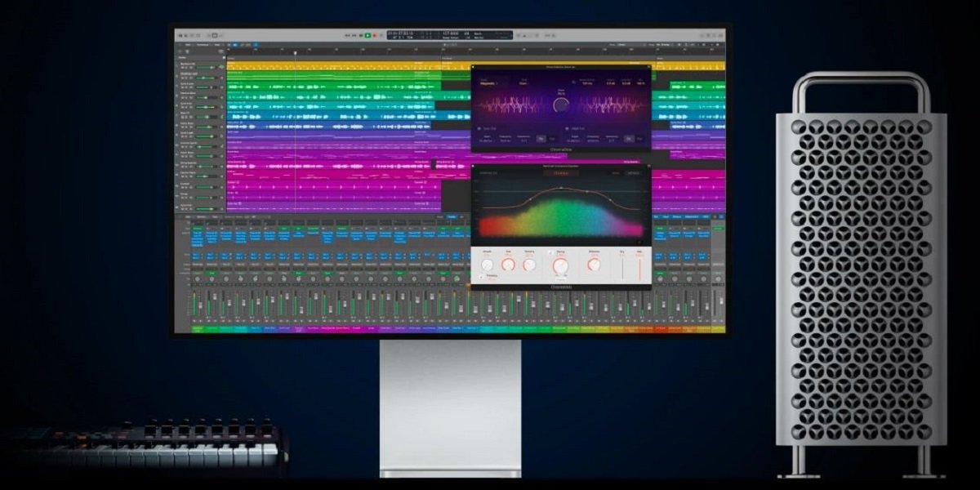The width and height of the screenshot is (980, 490).
Task: Switch to Main view in lower ChromaVerb window
Action: [x=616, y=173]
